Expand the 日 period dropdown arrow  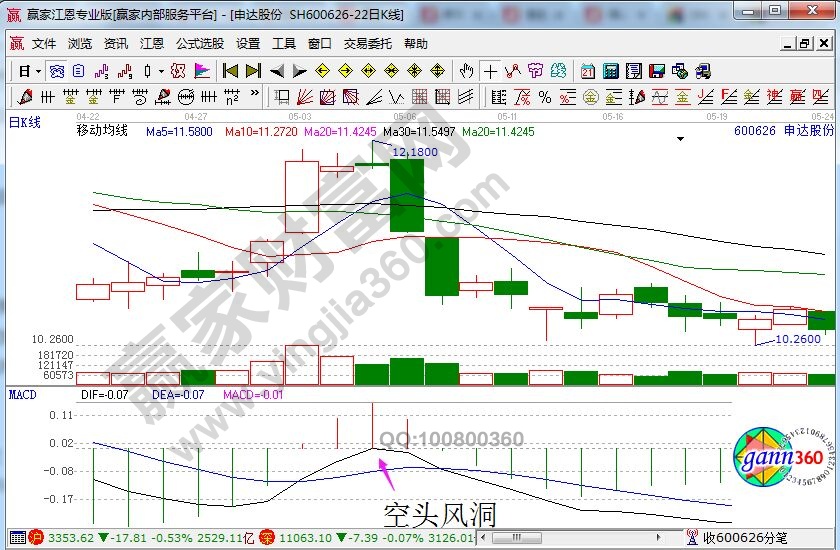38,71
